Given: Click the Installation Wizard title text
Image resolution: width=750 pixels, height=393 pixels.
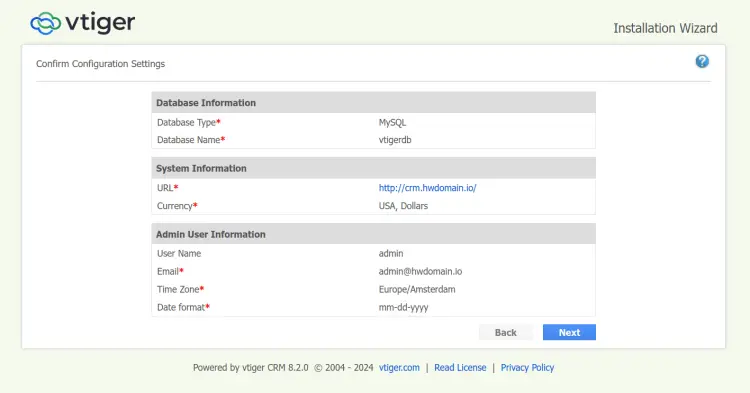Looking at the screenshot, I should [665, 28].
